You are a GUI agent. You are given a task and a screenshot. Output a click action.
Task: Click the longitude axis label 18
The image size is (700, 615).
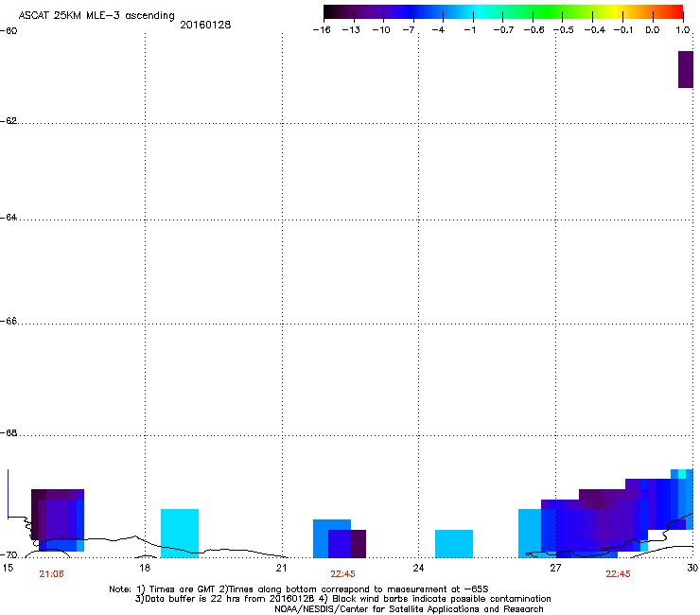(x=144, y=568)
